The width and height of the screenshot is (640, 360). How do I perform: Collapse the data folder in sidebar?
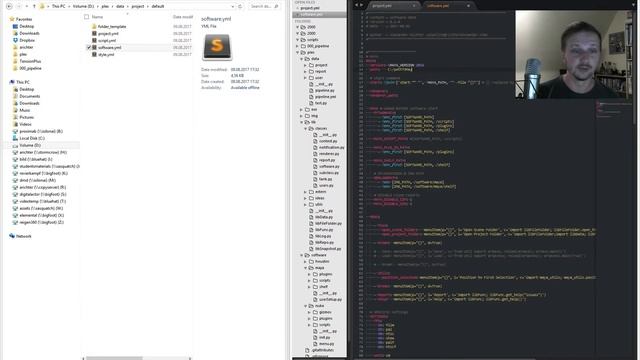tap(302, 59)
